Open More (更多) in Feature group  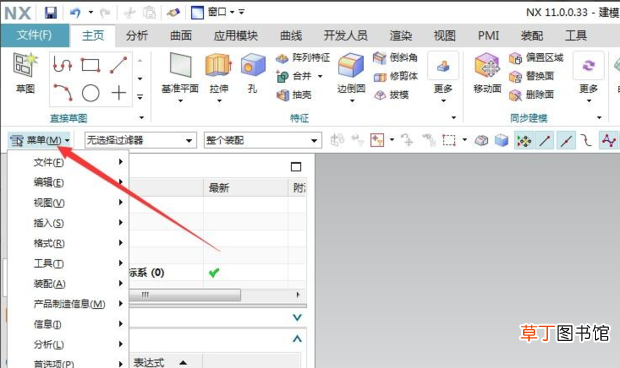click(x=443, y=77)
